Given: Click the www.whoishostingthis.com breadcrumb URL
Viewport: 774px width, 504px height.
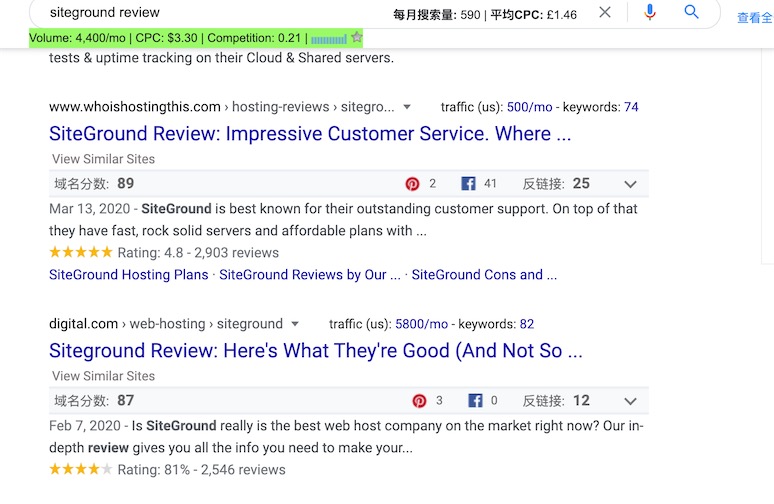Looking at the screenshot, I should click(x=222, y=107).
